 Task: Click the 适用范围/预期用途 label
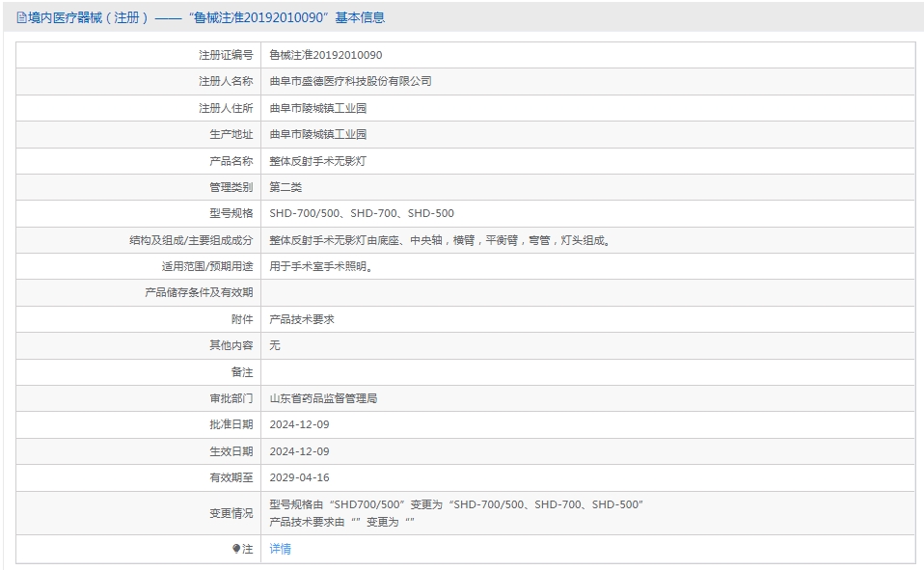pos(207,266)
